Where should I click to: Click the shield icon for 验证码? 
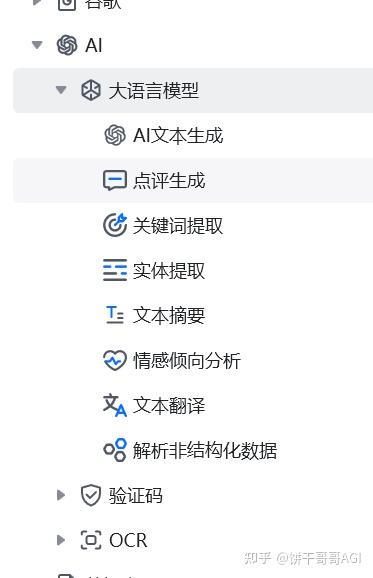point(91,495)
